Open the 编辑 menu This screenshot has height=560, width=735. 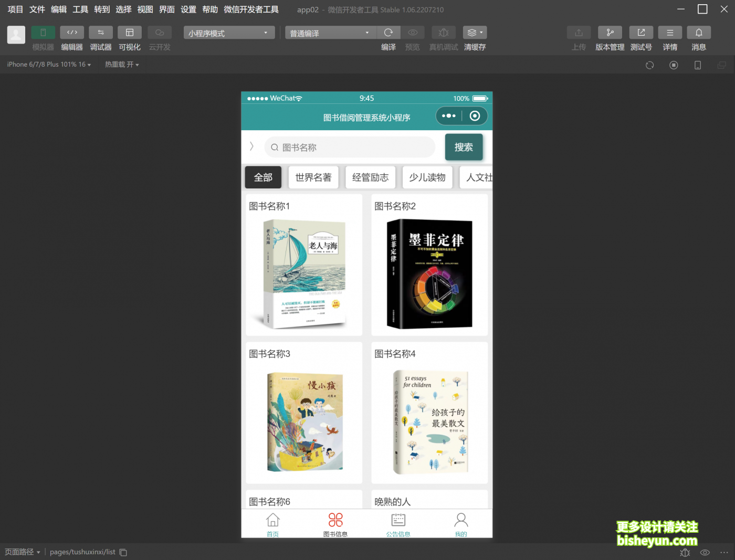click(59, 9)
